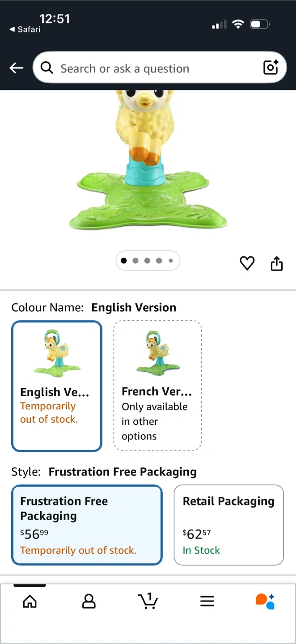Screen dimensions: 296x644
Task: Tap the share icon
Action: 277,263
